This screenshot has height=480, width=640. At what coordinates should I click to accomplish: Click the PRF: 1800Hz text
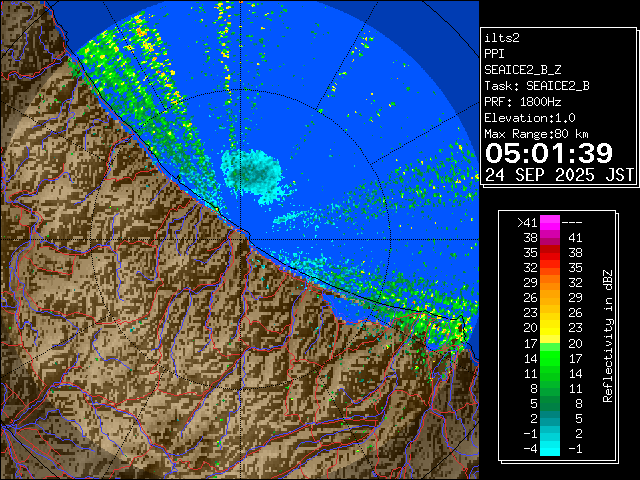point(522,101)
